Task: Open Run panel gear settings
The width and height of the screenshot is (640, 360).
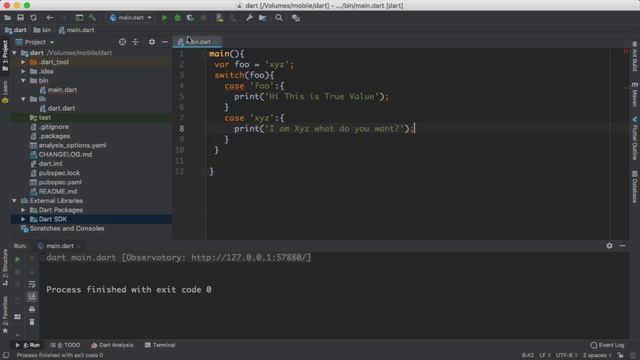Action: tap(609, 246)
